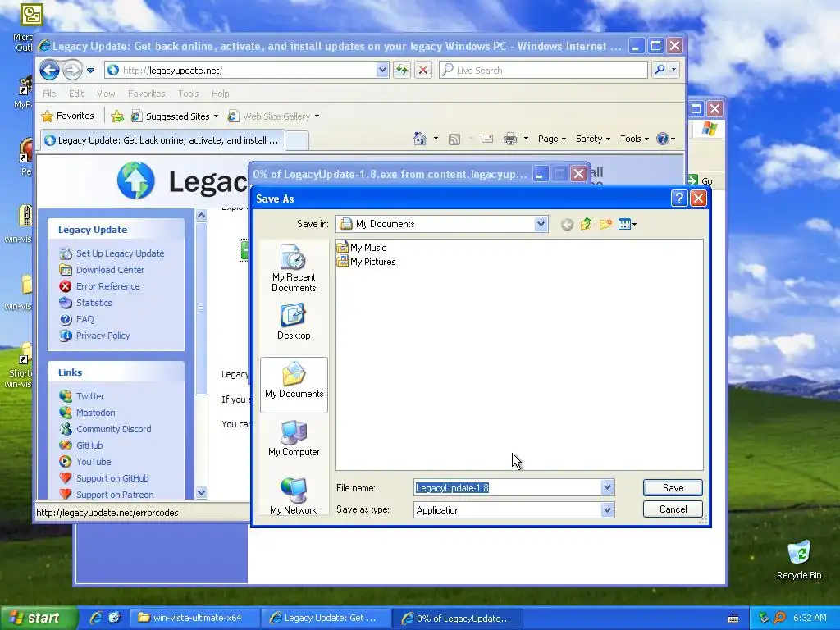The height and width of the screenshot is (630, 840).
Task: Click the Save button in Save As dialog
Action: coord(673,487)
